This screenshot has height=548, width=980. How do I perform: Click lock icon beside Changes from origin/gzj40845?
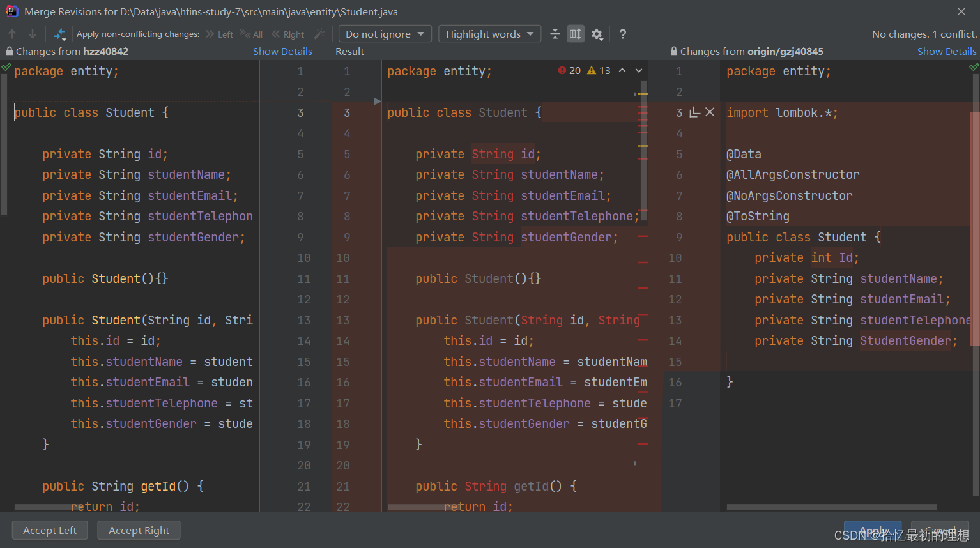coord(674,51)
